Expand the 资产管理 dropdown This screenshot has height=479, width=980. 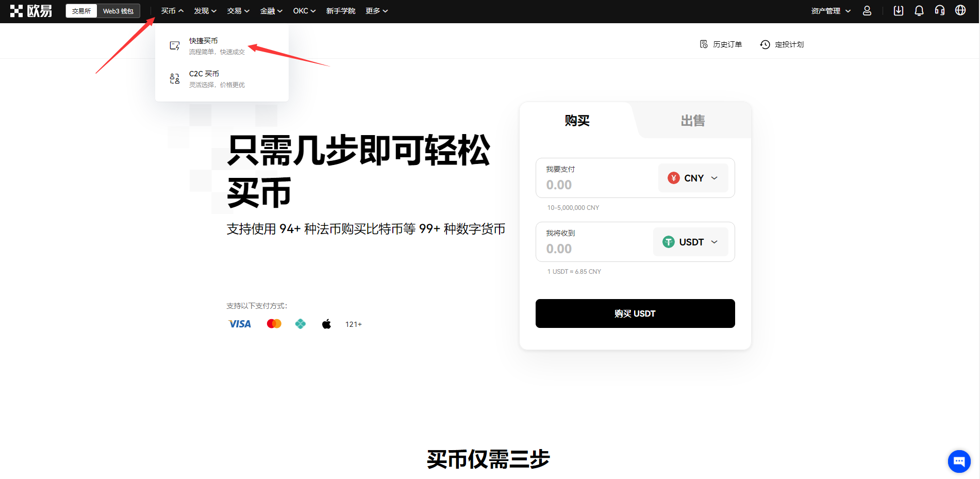click(830, 11)
